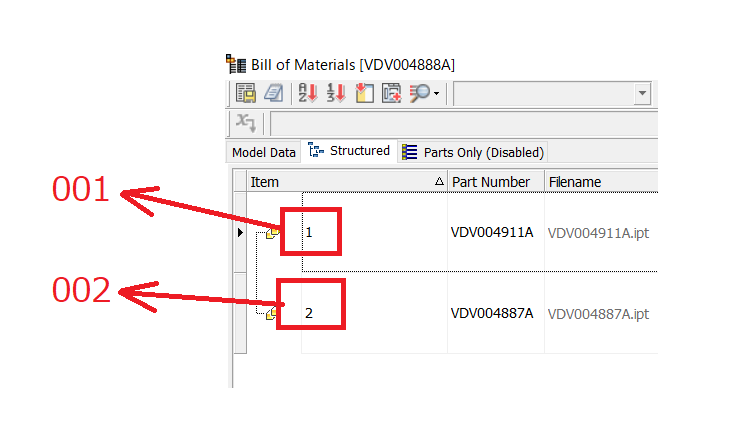Image resolution: width=730 pixels, height=439 pixels.
Task: Click the Renumber Items toolbar icon
Action: coord(336,93)
